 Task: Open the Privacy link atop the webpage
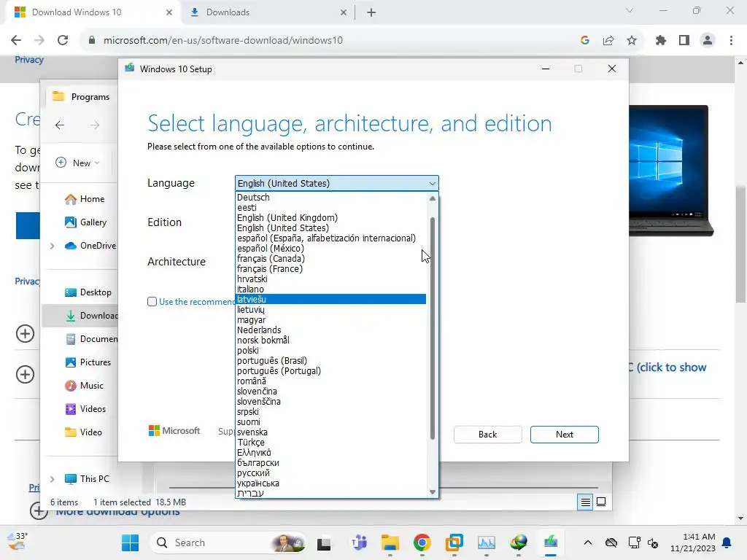click(29, 60)
